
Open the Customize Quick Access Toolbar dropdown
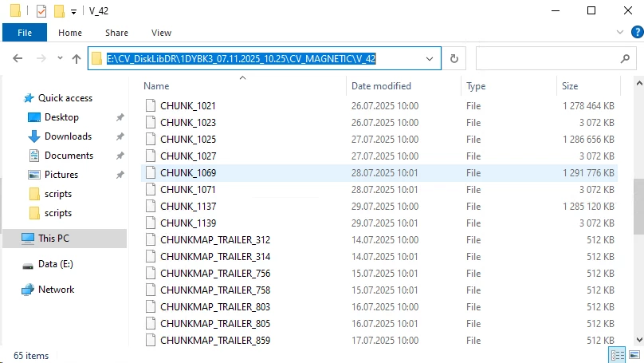(x=73, y=11)
